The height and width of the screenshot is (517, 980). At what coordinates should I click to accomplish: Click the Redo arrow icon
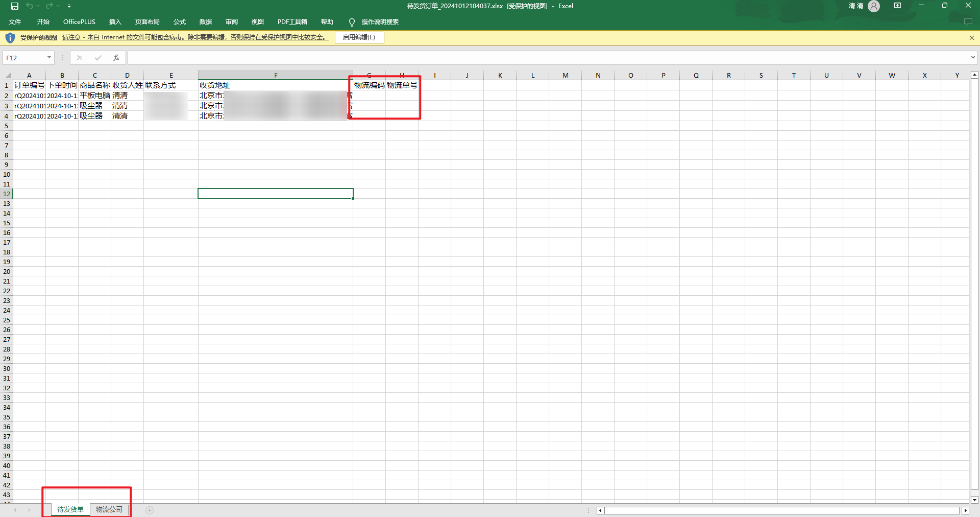point(49,6)
